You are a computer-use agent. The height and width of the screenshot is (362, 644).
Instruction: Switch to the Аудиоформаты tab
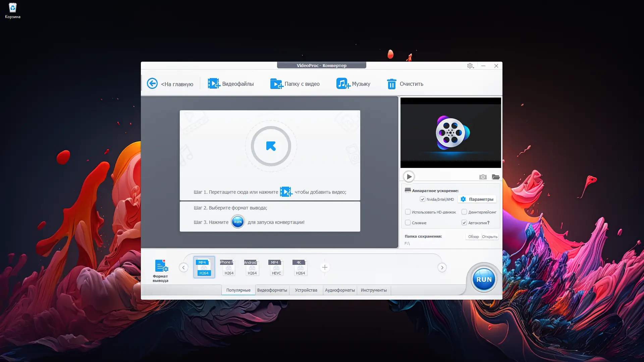point(339,290)
